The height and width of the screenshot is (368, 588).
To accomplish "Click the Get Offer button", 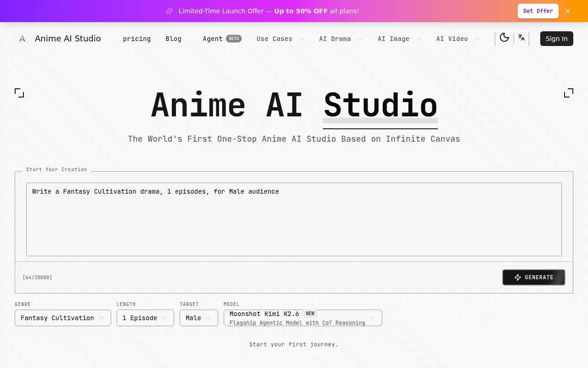I will [538, 11].
